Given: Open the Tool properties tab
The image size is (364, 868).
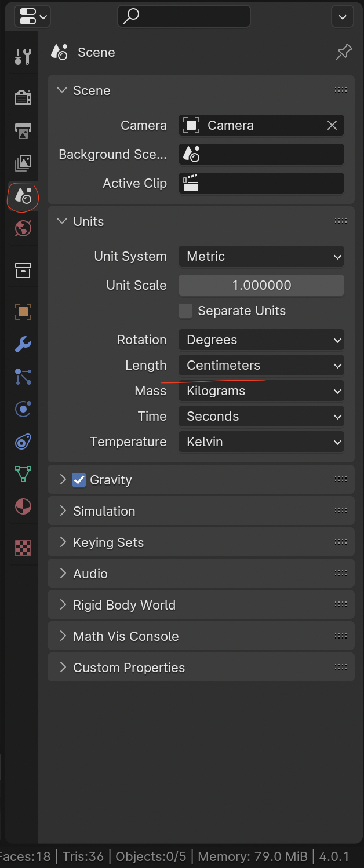Looking at the screenshot, I should (x=23, y=57).
